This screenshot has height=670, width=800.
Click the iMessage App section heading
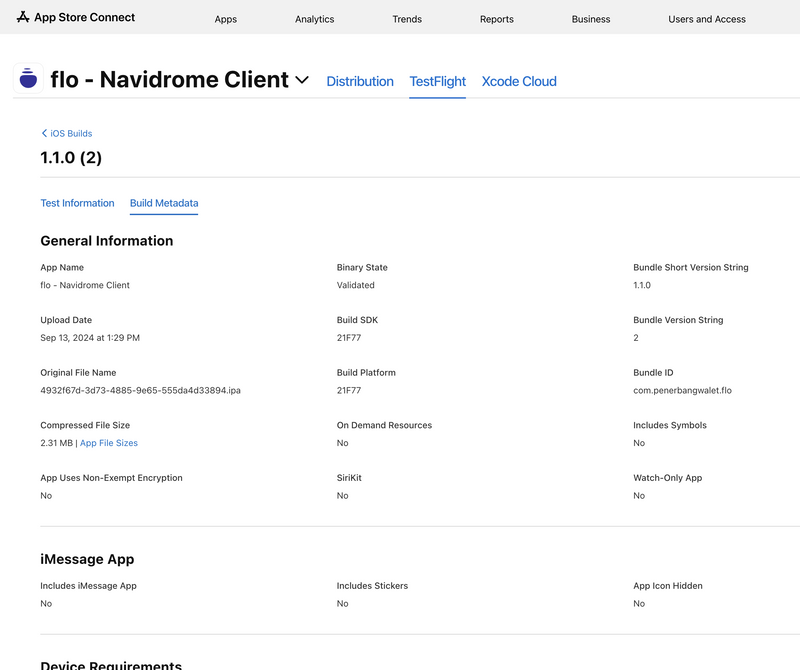(87, 559)
